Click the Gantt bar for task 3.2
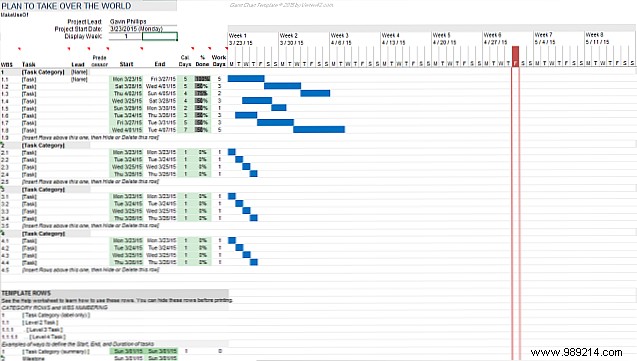Image resolution: width=637 pixels, height=361 pixels. pos(239,203)
